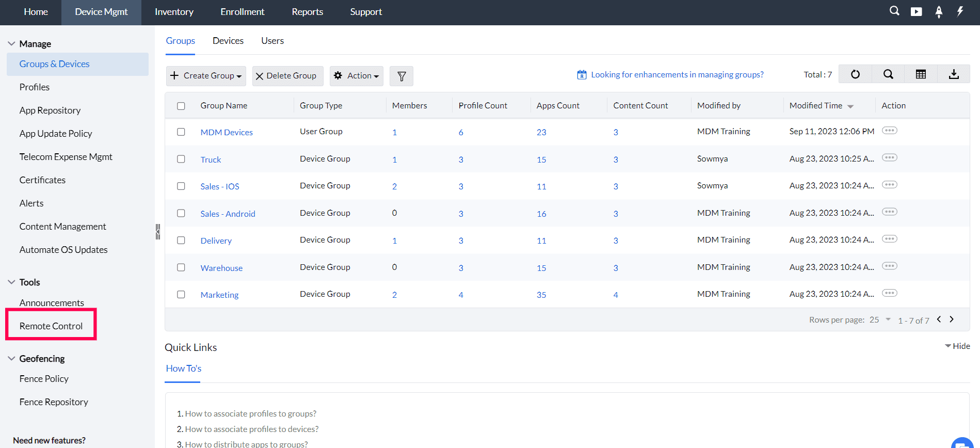
Task: Open quick actions lightning bolt icon
Action: 960,11
